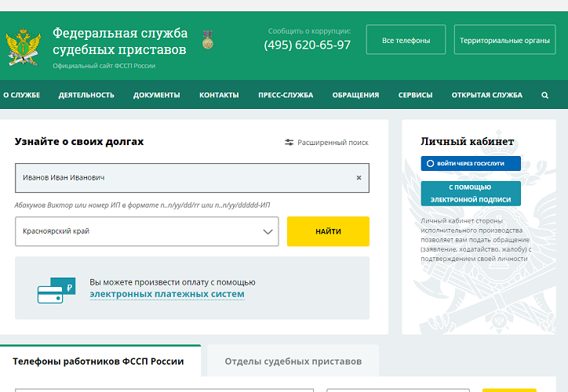Click the corruption hotline number (495) 620-65-97

pyautogui.click(x=308, y=45)
